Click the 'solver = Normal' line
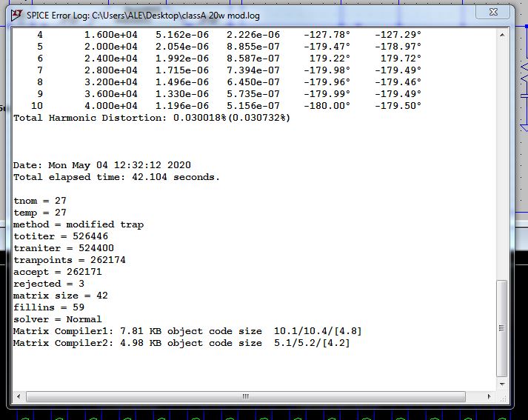This screenshot has width=528, height=420. pyautogui.click(x=58, y=319)
